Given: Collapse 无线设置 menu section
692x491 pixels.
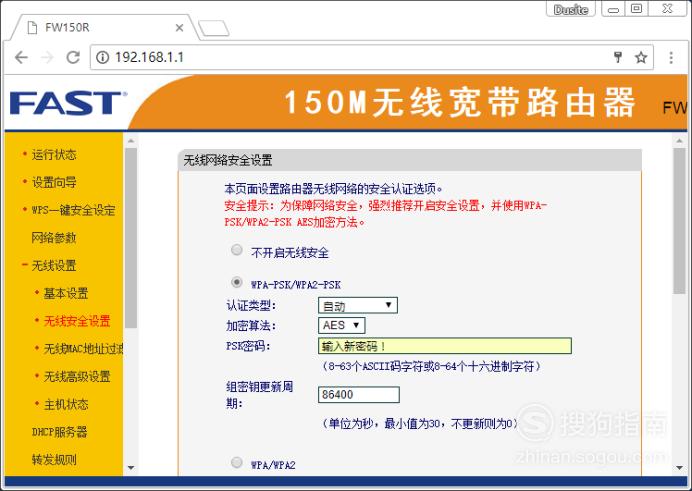Looking at the screenshot, I should pos(54,266).
